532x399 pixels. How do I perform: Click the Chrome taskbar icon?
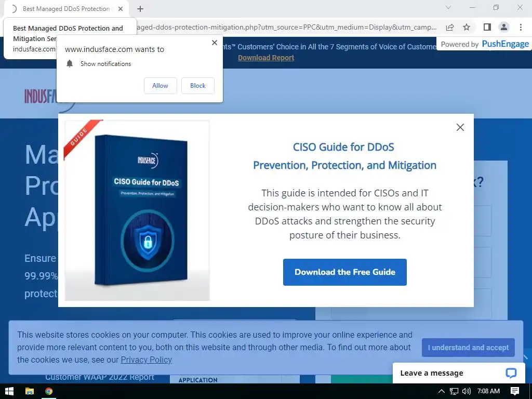click(x=49, y=391)
